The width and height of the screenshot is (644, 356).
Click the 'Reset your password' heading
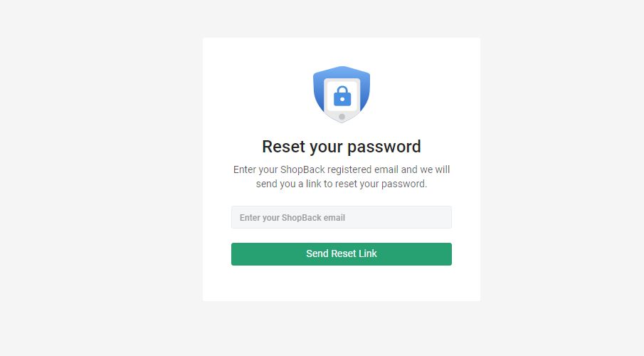(341, 147)
